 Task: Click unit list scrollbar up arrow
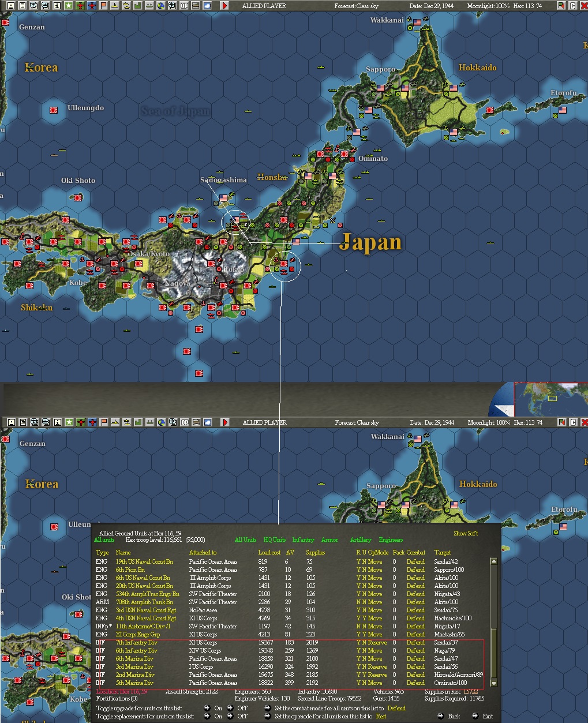click(493, 561)
